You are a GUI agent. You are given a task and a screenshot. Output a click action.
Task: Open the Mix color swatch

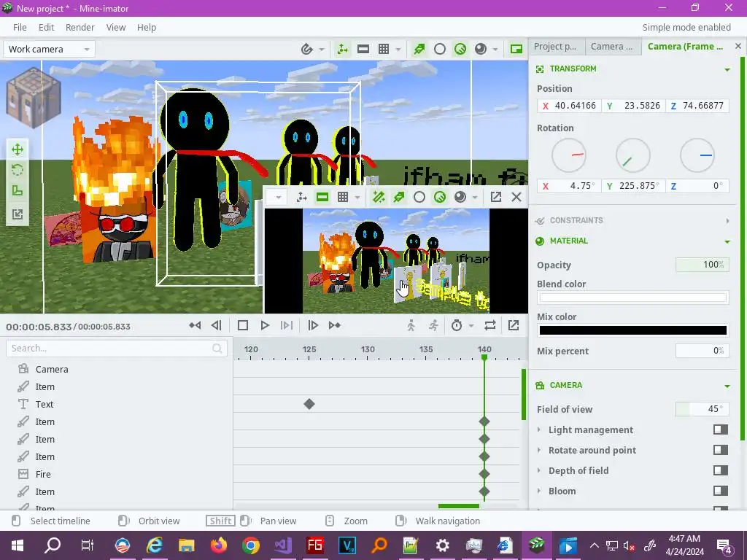tap(632, 330)
